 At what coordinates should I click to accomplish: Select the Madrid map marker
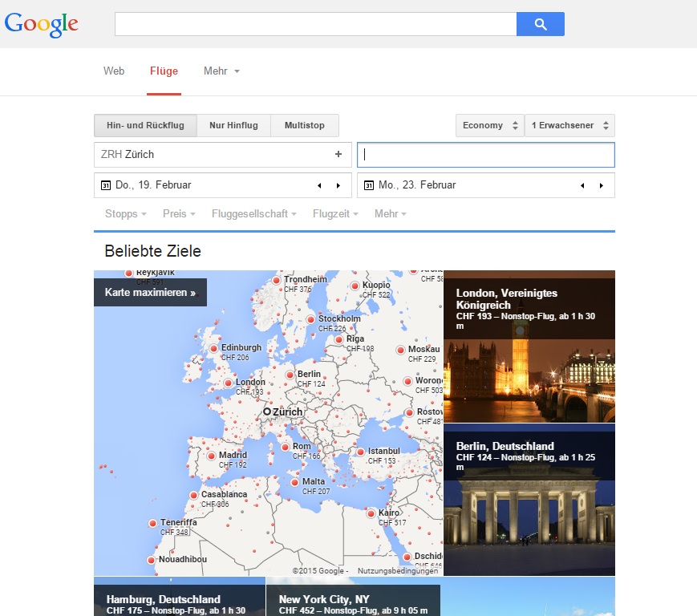pos(211,456)
